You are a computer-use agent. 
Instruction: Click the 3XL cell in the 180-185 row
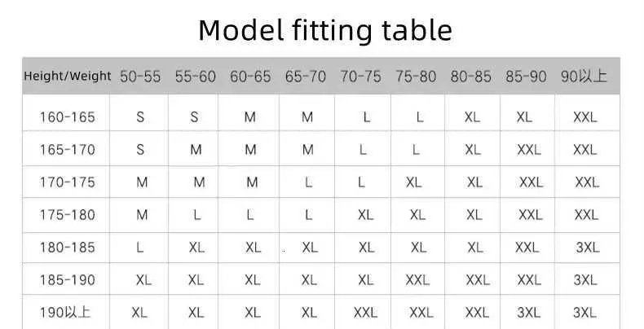tap(586, 248)
